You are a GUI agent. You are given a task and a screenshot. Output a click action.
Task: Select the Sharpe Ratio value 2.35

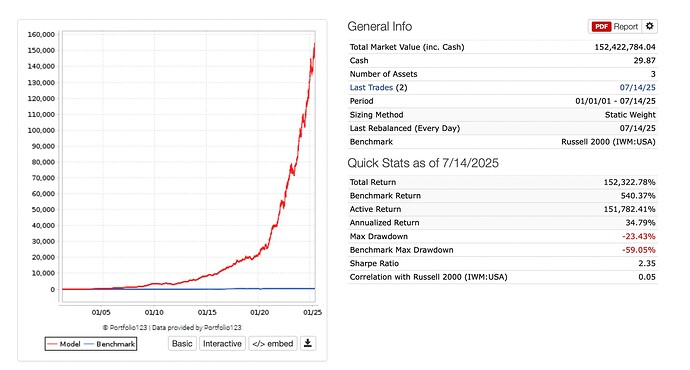pyautogui.click(x=647, y=264)
